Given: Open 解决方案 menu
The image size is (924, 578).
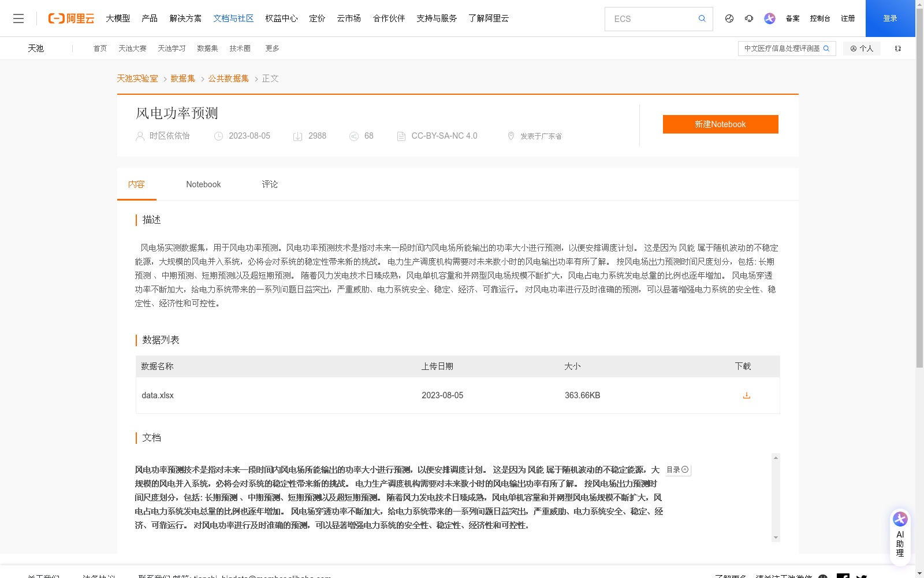Looking at the screenshot, I should [185, 18].
